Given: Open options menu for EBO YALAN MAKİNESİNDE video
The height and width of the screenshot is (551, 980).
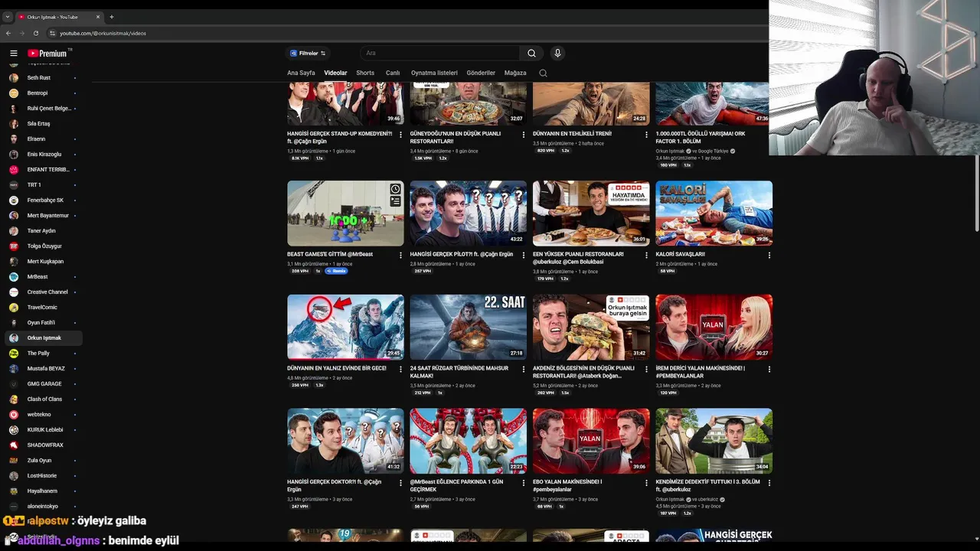Looking at the screenshot, I should pos(646,483).
